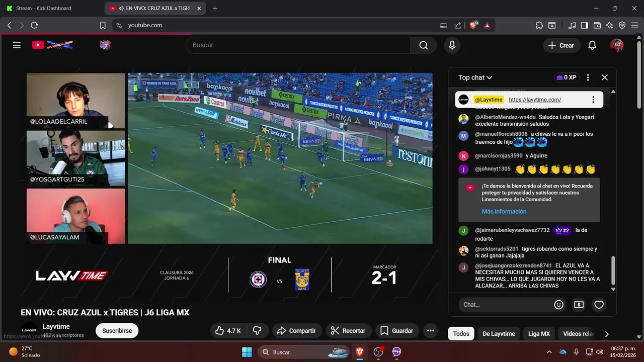Click the Brave Shields lion icon

click(x=473, y=25)
